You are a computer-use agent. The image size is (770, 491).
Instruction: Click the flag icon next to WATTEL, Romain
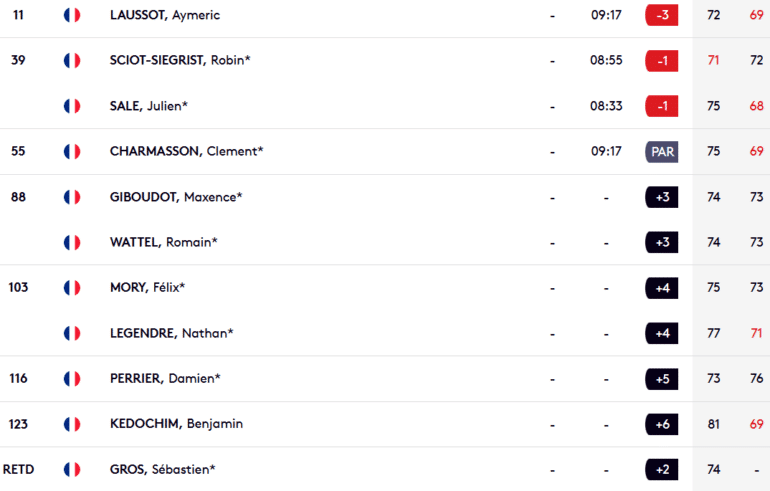point(72,243)
